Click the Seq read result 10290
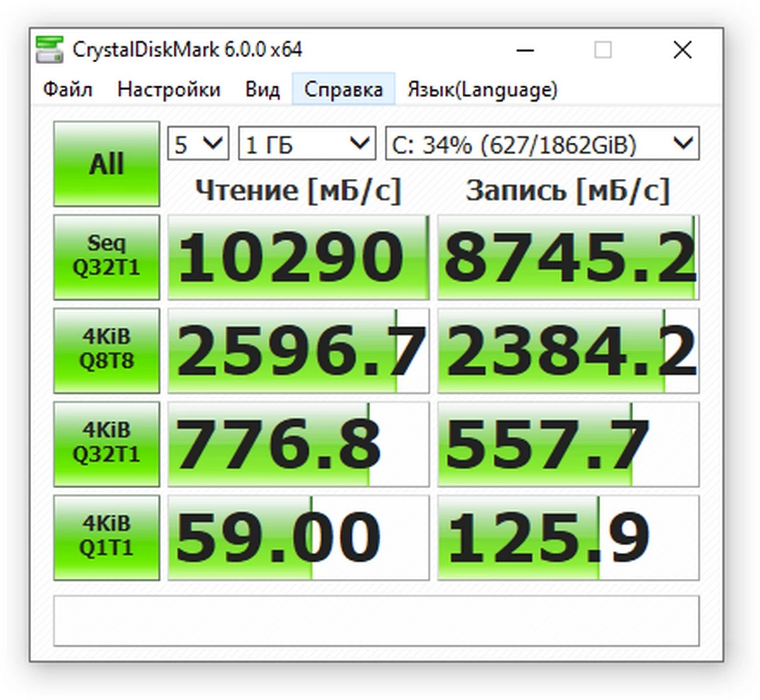Image resolution: width=760 pixels, height=700 pixels. (x=299, y=257)
